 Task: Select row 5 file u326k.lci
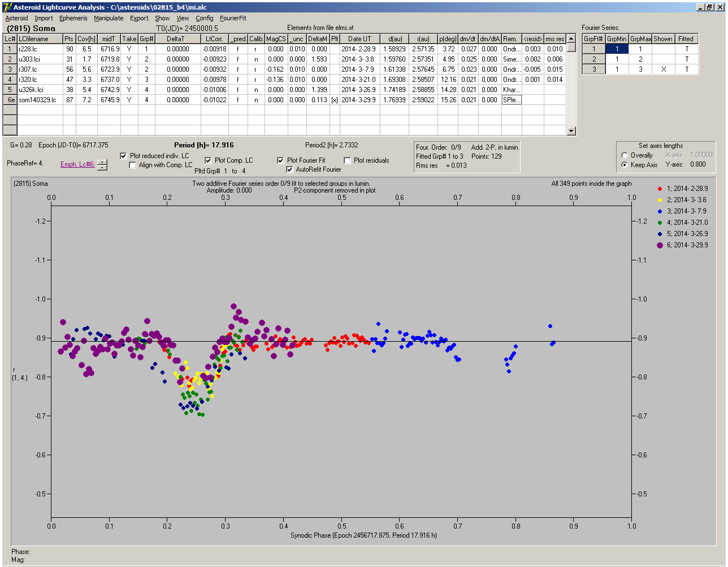(x=39, y=89)
